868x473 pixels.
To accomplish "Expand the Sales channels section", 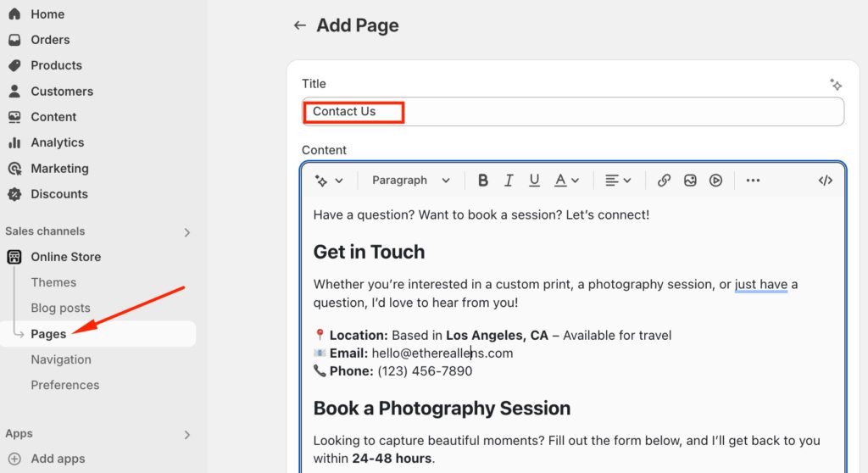I will pyautogui.click(x=187, y=232).
